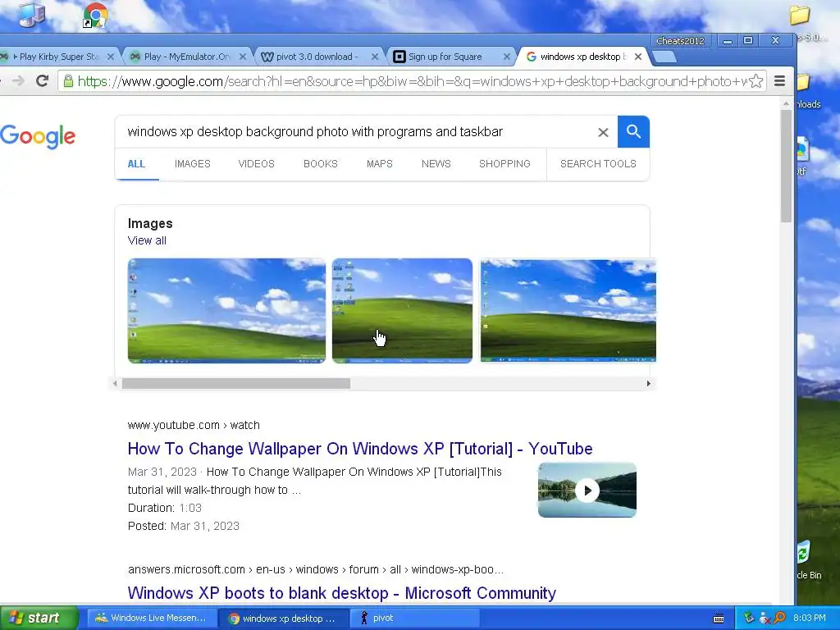Expand SEARCH TOOLS options
The image size is (840, 630).
click(x=598, y=164)
